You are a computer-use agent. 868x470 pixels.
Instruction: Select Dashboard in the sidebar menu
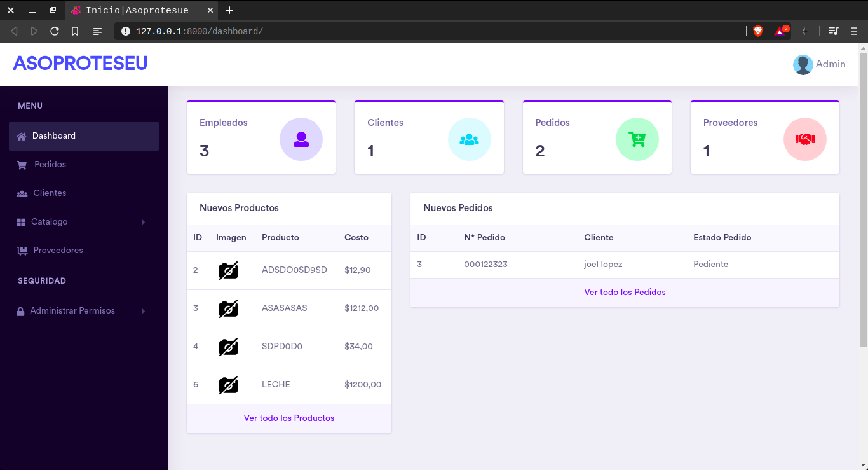[84, 136]
